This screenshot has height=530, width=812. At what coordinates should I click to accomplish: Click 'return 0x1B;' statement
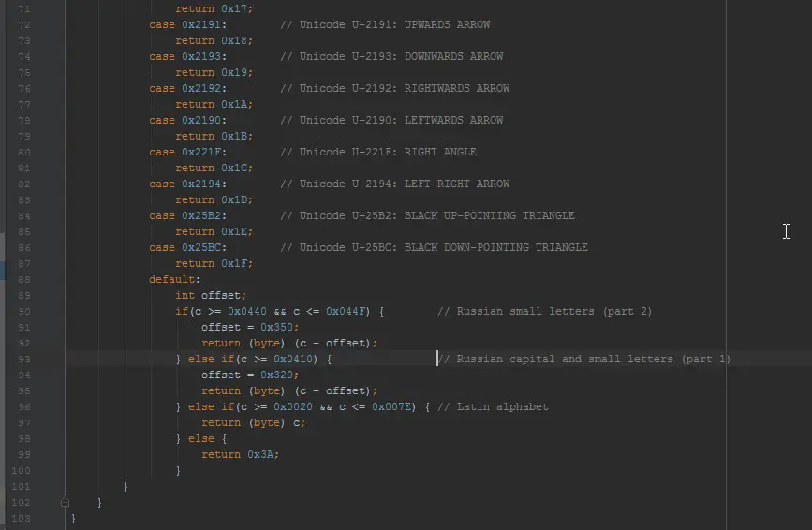214,137
